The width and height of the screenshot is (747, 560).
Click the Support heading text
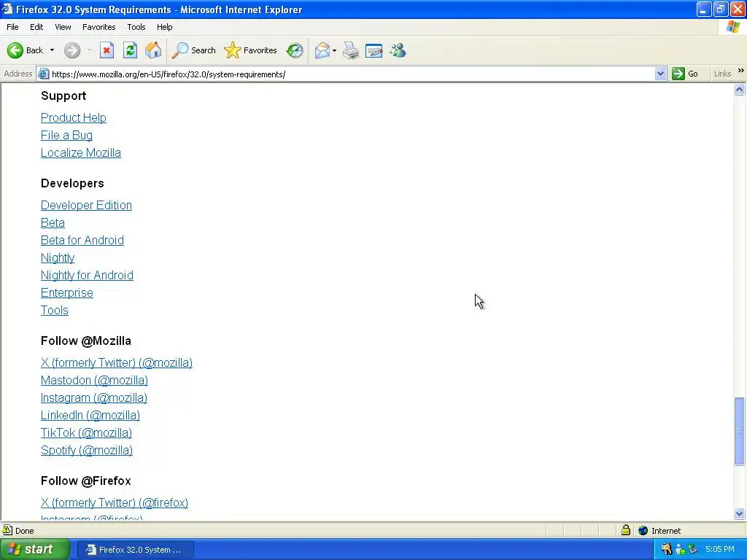(63, 96)
